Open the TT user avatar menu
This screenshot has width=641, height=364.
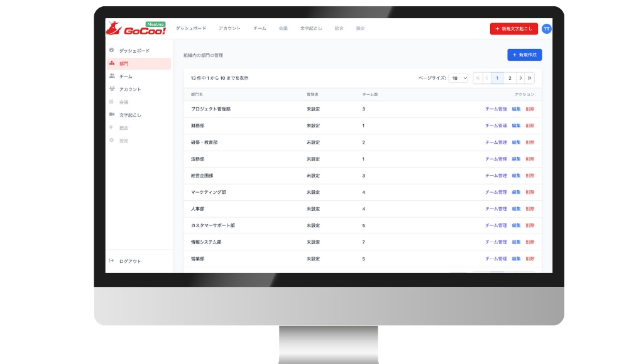pos(546,29)
